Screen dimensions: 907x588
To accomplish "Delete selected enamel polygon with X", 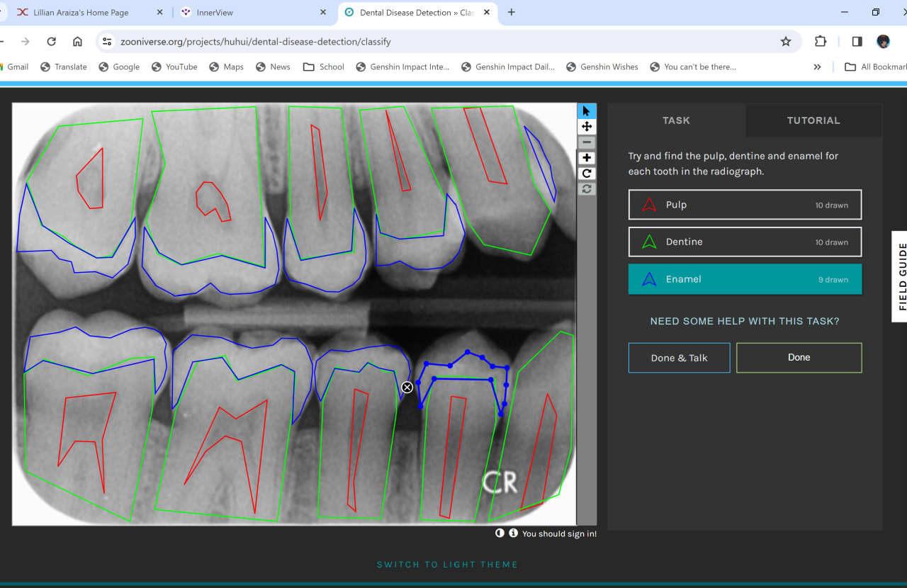I will [407, 388].
